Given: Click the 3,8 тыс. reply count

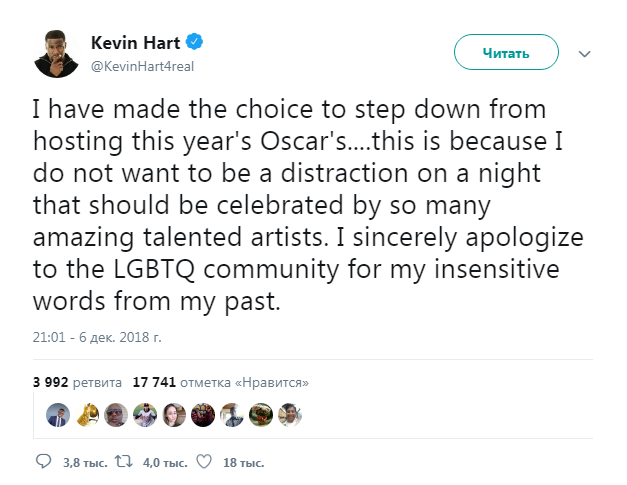Looking at the screenshot, I should pos(82,463).
